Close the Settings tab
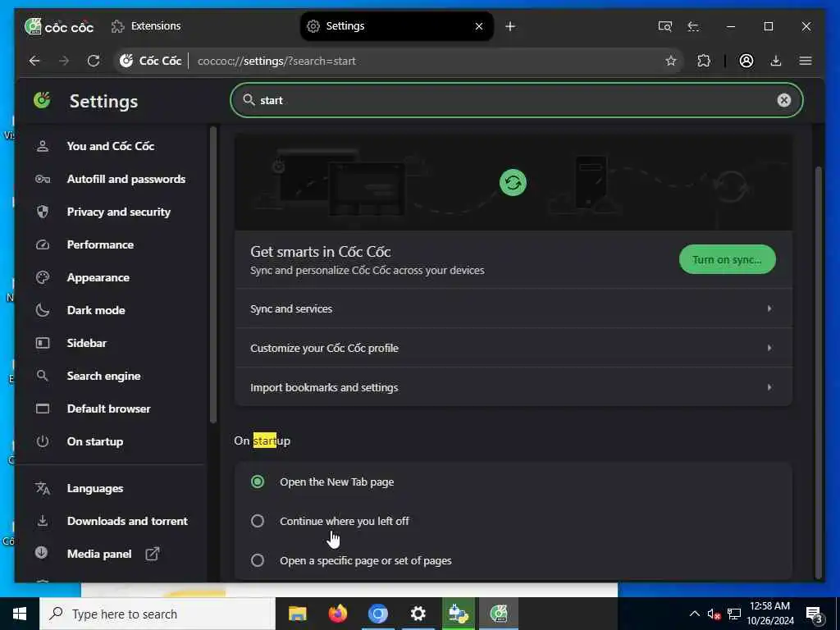Image resolution: width=840 pixels, height=630 pixels. [479, 26]
